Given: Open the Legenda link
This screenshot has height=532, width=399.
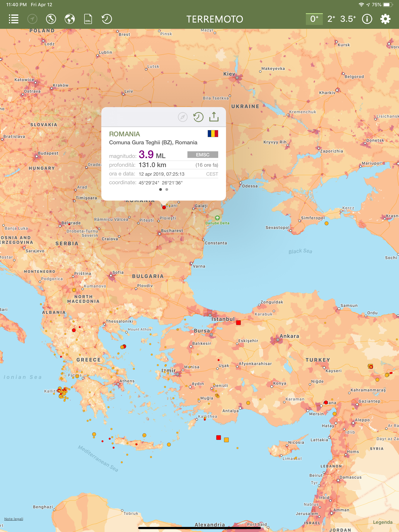Looking at the screenshot, I should pyautogui.click(x=382, y=522).
